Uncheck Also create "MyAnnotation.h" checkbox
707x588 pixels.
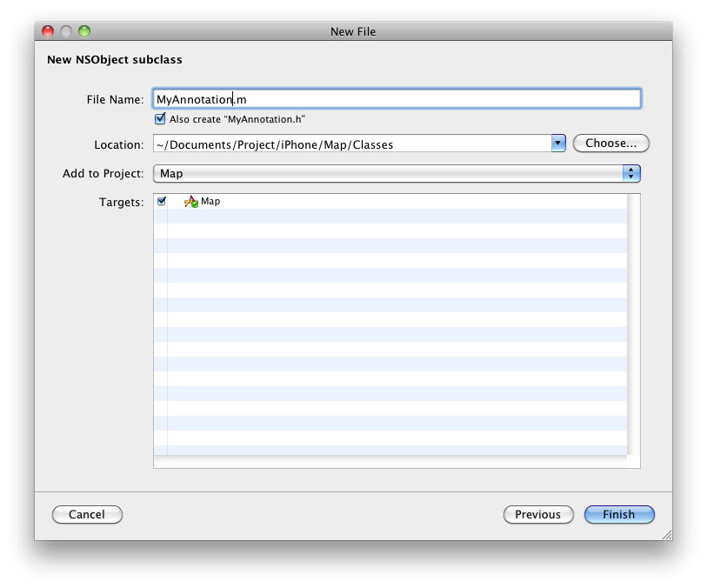(160, 119)
